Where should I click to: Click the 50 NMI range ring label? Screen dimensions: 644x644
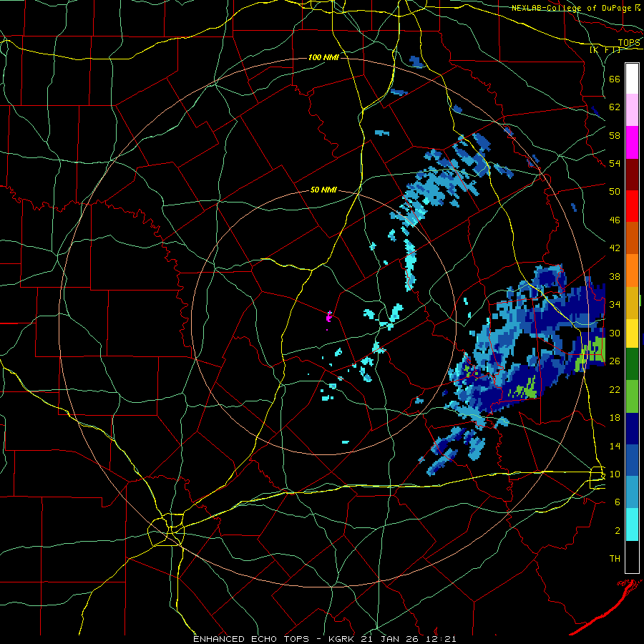coord(323,190)
